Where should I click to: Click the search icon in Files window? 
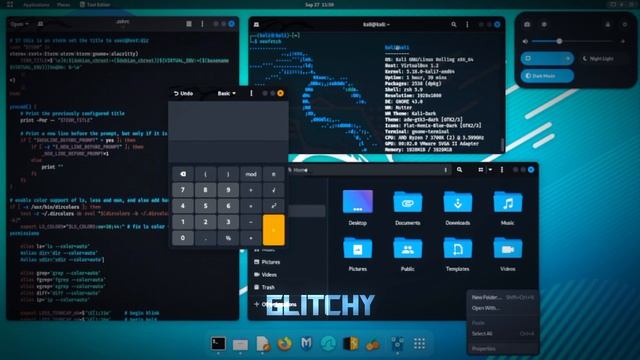click(460, 170)
